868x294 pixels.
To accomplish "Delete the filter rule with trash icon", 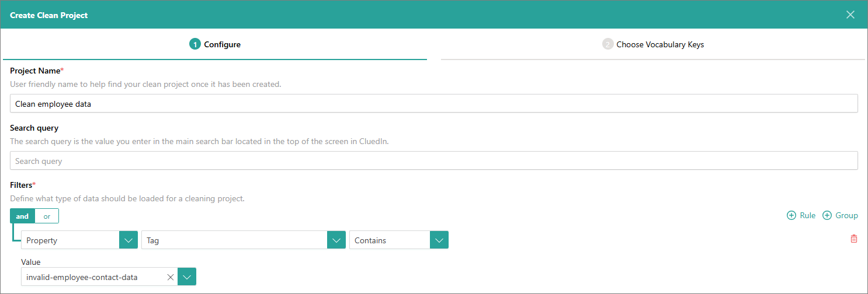I will click(853, 239).
